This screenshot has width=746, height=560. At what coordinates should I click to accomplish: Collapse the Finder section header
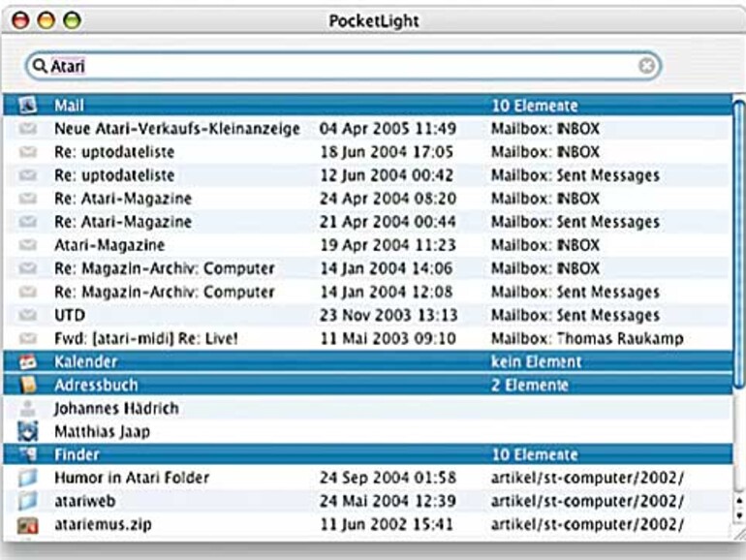pyautogui.click(x=368, y=454)
